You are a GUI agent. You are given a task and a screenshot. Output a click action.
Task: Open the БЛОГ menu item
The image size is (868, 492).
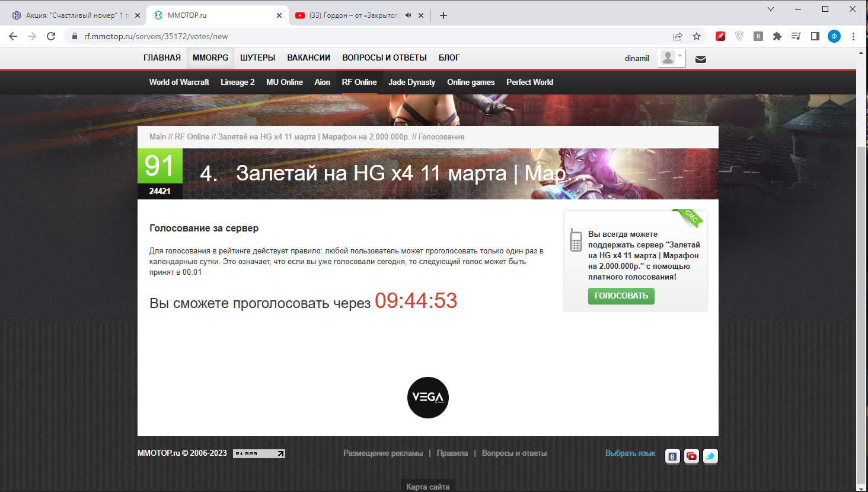(x=449, y=58)
